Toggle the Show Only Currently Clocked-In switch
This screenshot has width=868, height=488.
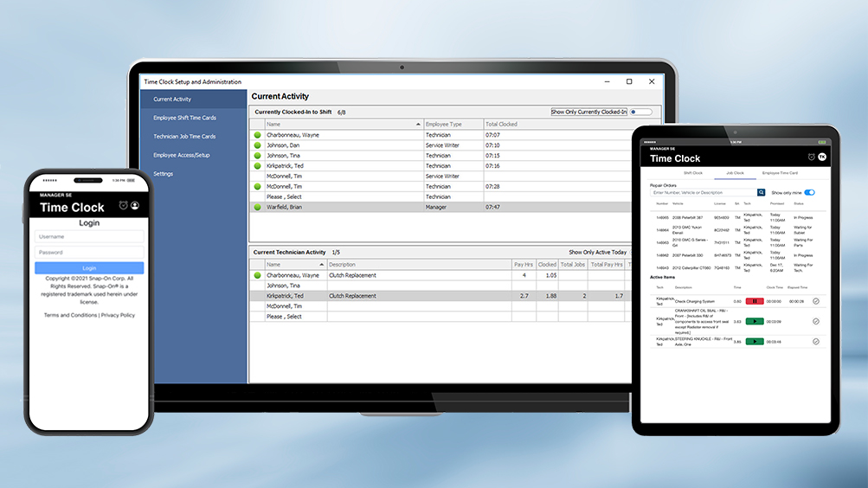tap(641, 112)
